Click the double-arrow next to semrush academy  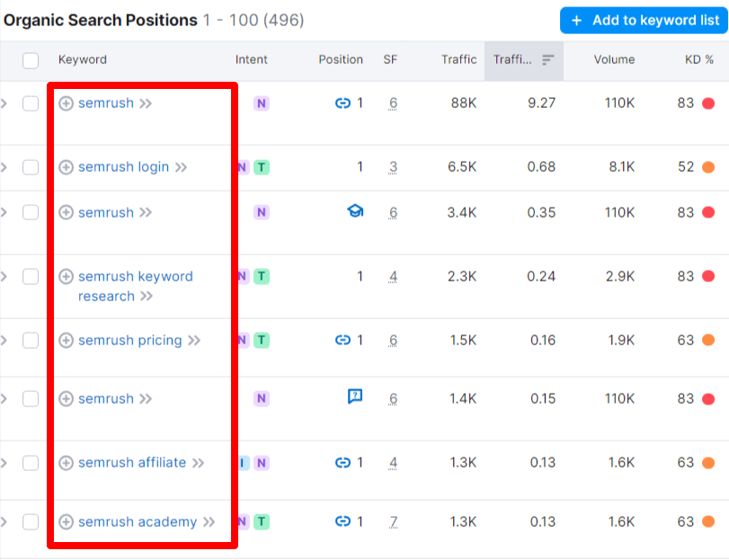click(209, 521)
